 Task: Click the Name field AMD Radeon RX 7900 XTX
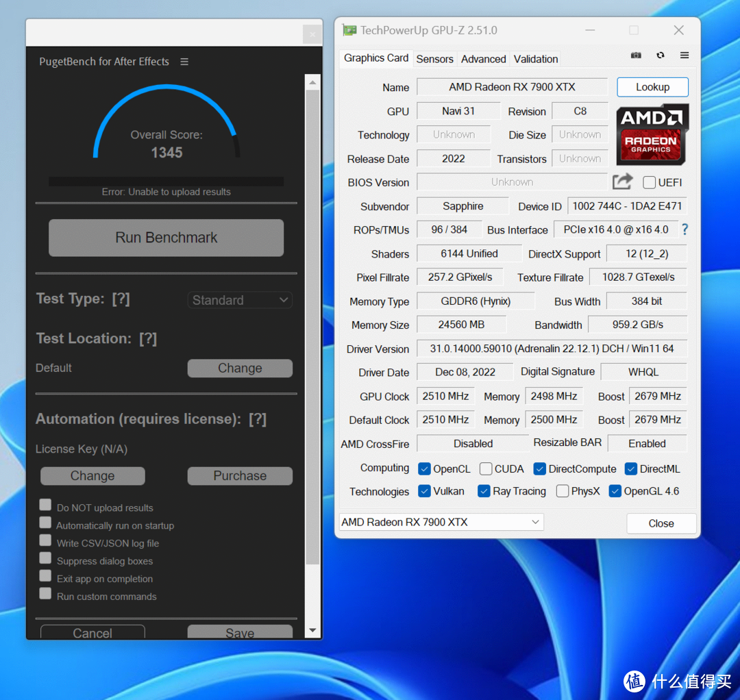tap(512, 87)
